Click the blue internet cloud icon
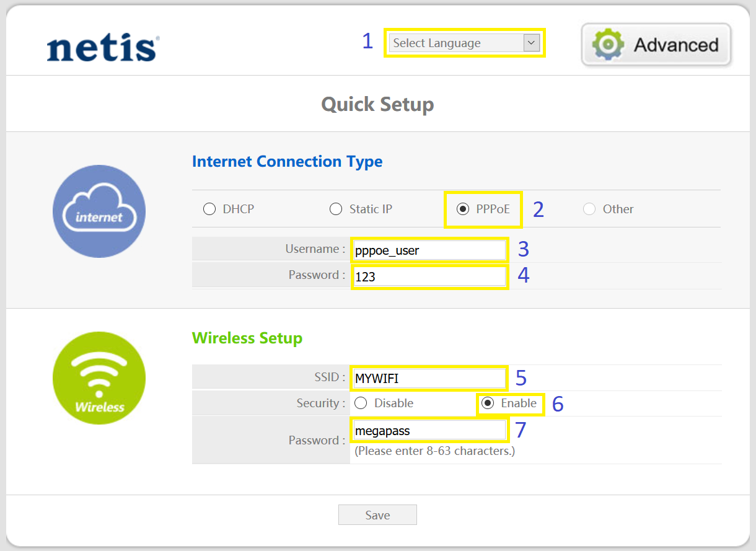Screen dimensions: 756x551 [x=99, y=211]
